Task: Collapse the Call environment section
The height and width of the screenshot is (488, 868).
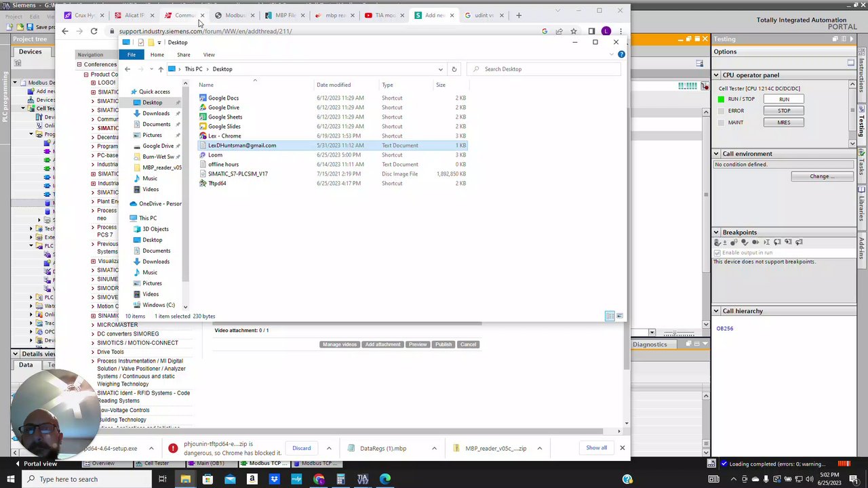Action: 716,154
